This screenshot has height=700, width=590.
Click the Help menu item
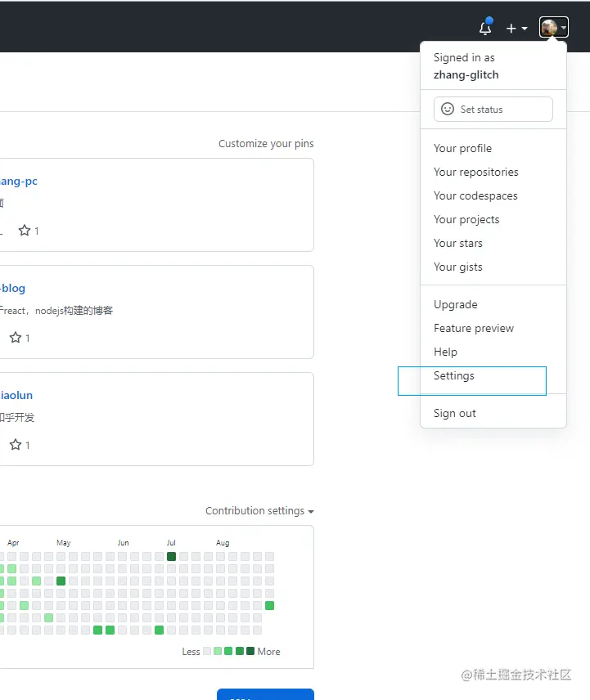pos(445,352)
